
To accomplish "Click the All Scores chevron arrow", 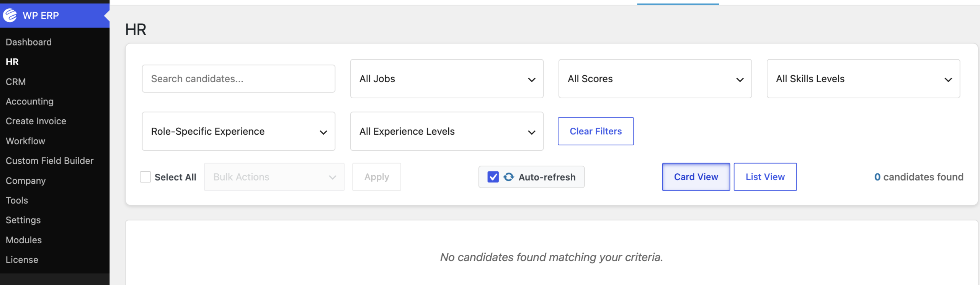I will point(740,80).
